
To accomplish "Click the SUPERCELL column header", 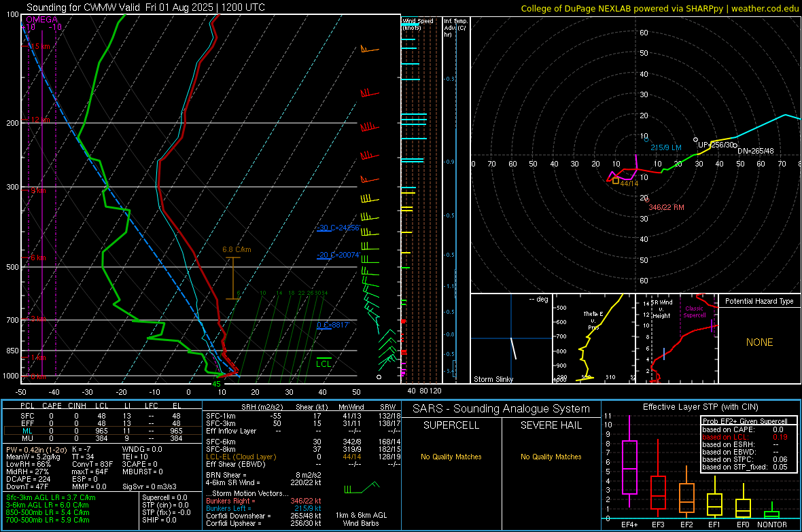I will point(451,425).
